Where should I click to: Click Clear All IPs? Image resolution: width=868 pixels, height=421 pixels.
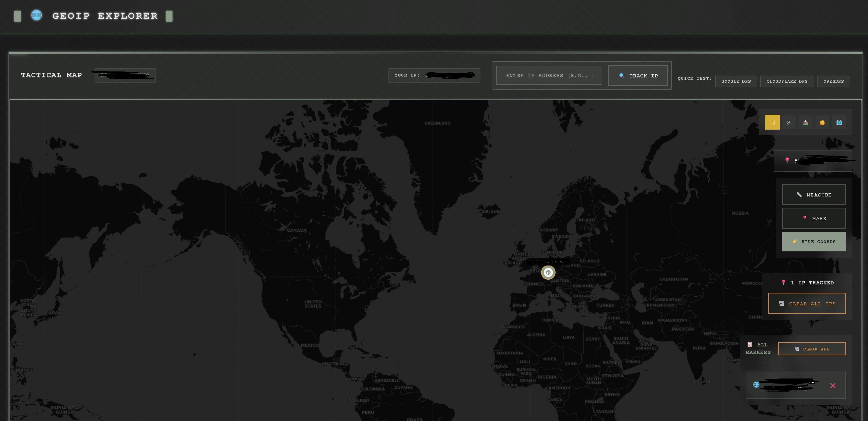click(807, 303)
